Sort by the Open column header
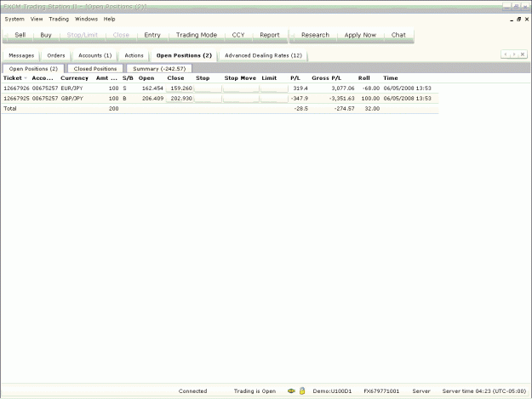Screen dimensions: 532x399 [x=146, y=78]
